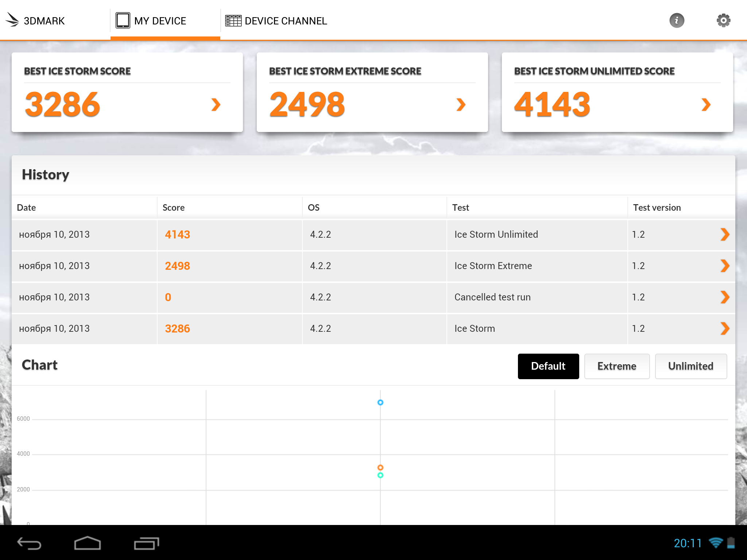Screen dimensions: 747x560
Task: Switch to the DEVICE CHANNEL tab
Action: tap(276, 21)
